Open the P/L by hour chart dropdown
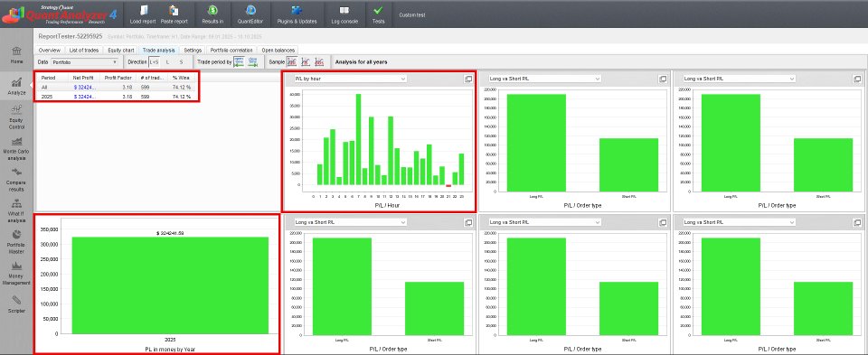This screenshot has width=868, height=355. [350, 79]
